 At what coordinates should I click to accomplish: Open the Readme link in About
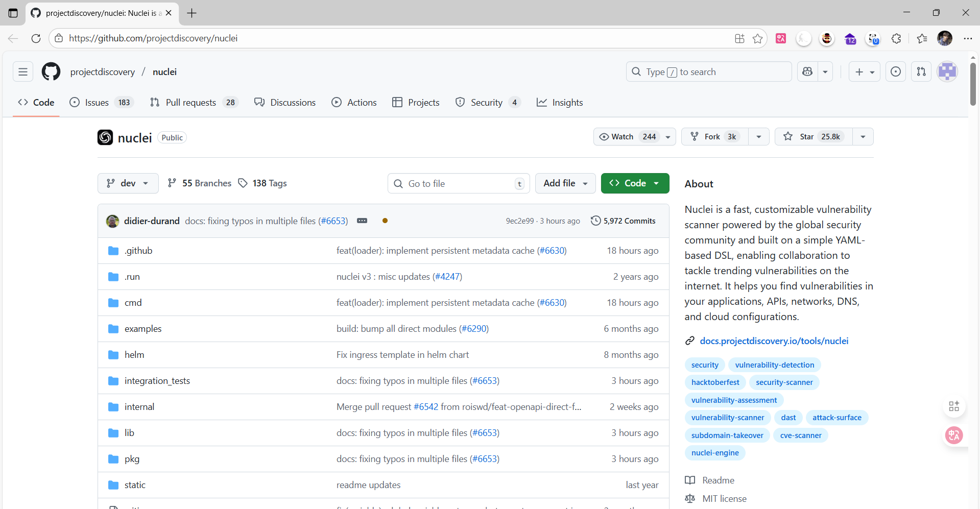coord(718,480)
